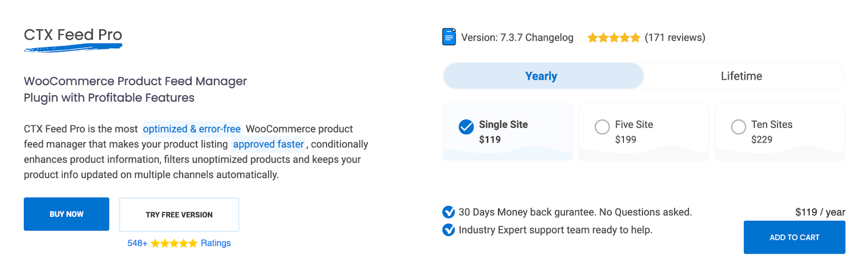Click the TRY FREE VERSION button
This screenshot has width=868, height=275.
(179, 215)
